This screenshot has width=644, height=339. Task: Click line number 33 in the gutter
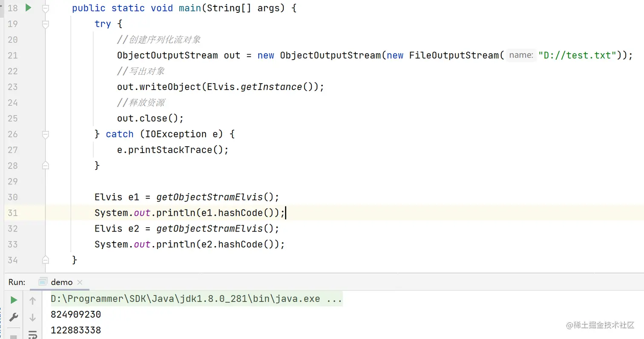tap(13, 244)
